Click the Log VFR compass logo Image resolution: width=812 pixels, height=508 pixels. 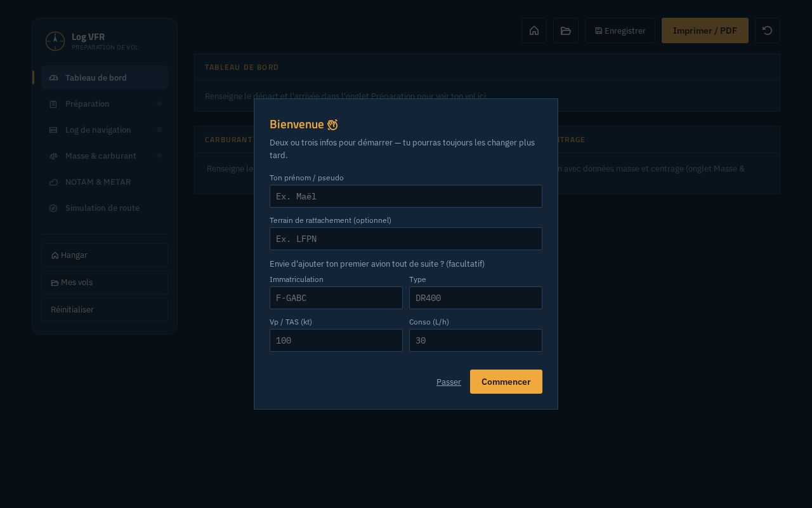click(x=55, y=41)
